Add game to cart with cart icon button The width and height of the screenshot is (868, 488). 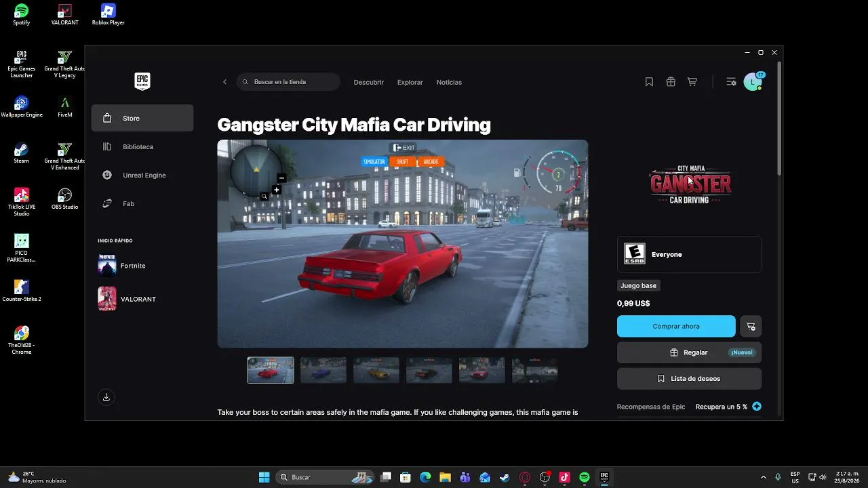coord(751,326)
